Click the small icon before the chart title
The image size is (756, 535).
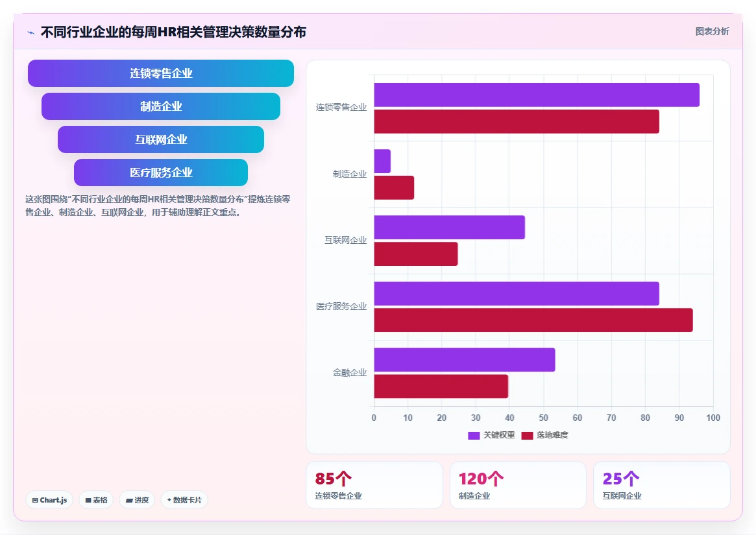(x=31, y=33)
